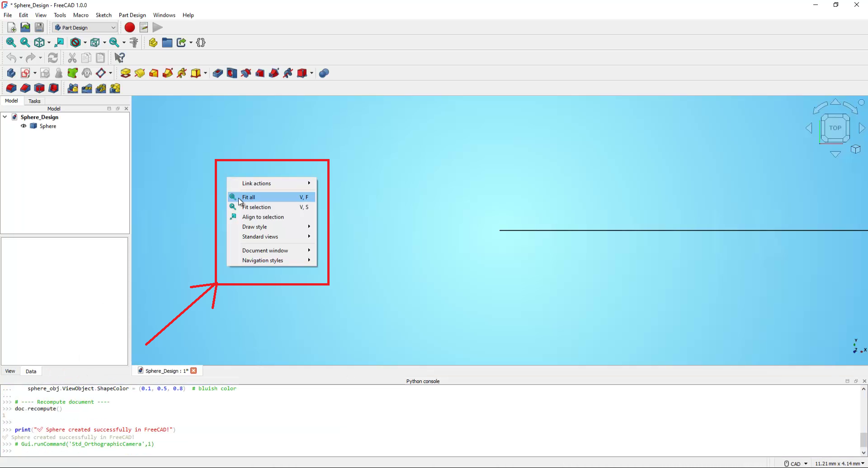
Task: Switch to the Tasks tab
Action: tap(34, 101)
